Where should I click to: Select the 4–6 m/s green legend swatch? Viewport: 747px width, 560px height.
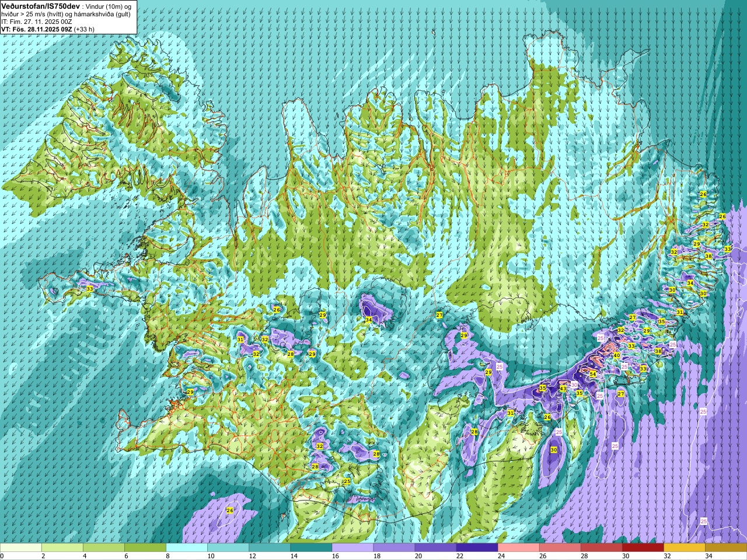(104, 548)
